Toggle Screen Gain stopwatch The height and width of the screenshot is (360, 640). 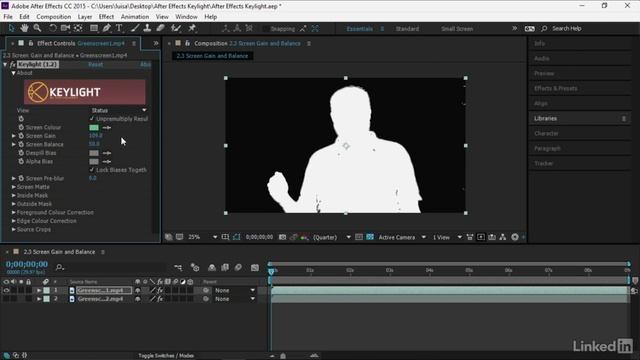coord(21,136)
